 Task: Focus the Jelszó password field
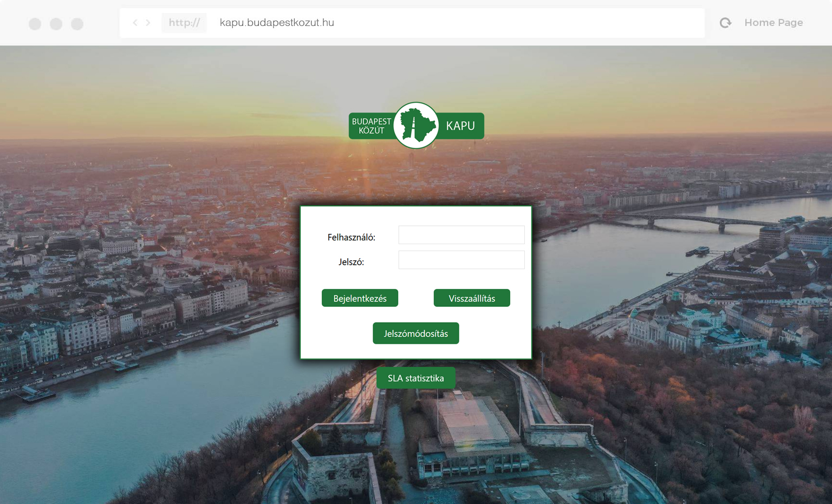pyautogui.click(x=461, y=260)
